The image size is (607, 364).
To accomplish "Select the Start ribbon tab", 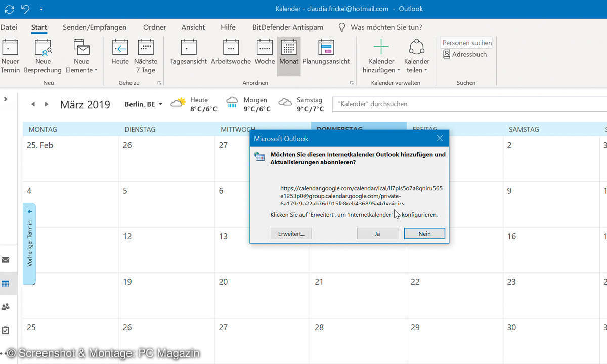I will 39,27.
